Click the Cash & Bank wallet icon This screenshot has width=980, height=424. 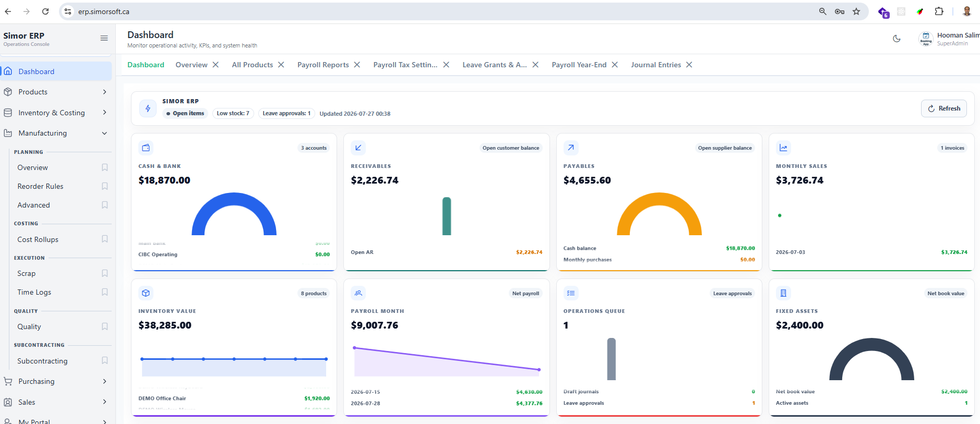146,148
